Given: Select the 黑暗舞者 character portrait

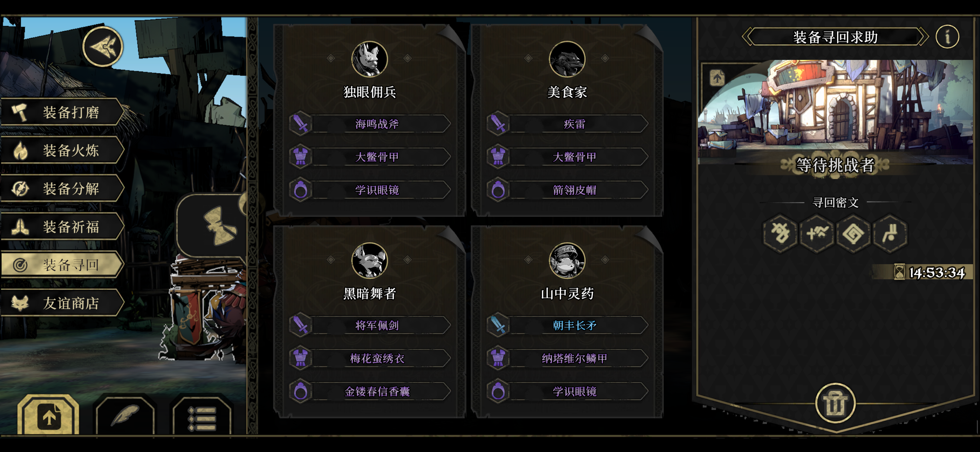Looking at the screenshot, I should 369,261.
